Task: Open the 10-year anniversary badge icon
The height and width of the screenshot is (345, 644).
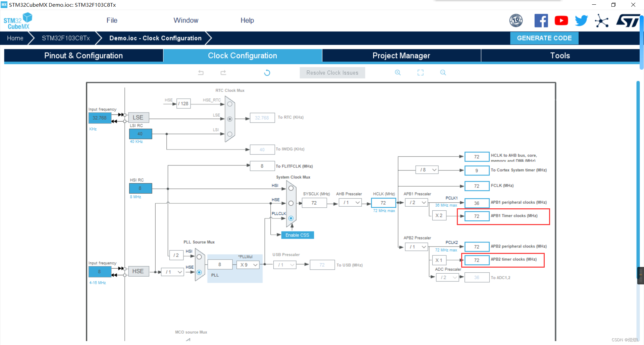Action: tap(516, 21)
